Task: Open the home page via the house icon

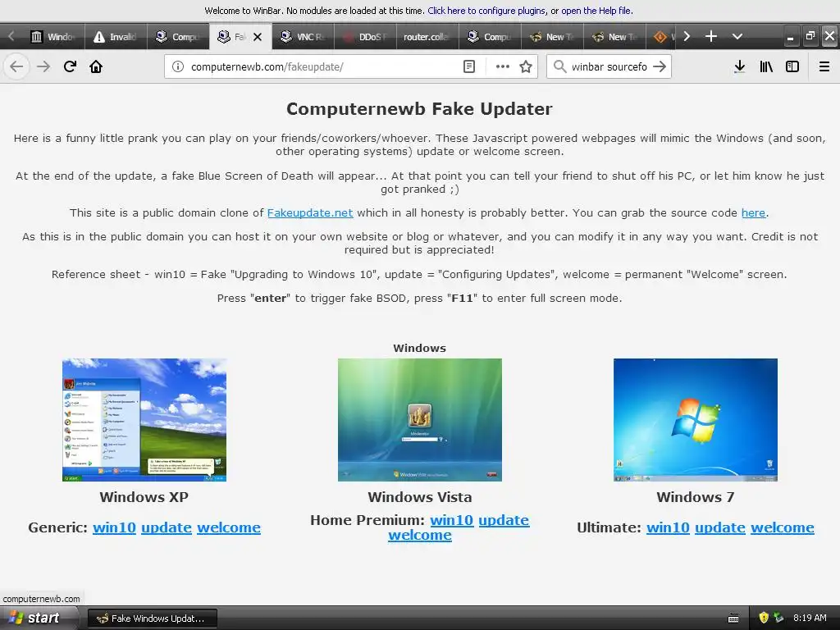Action: [96, 66]
